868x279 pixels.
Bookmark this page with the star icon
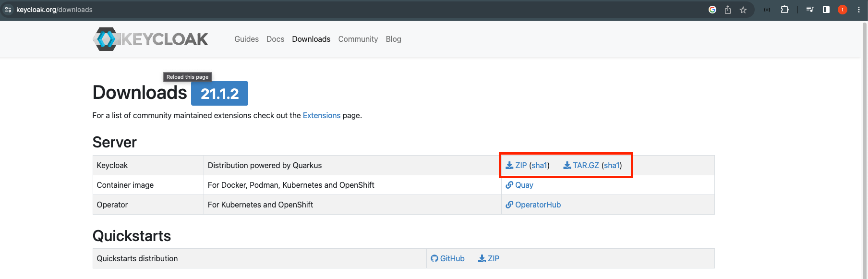(x=743, y=10)
